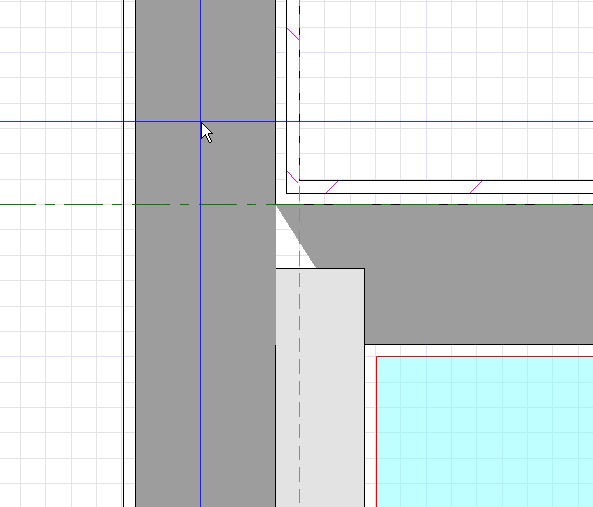This screenshot has width=593, height=507.
Task: Click the magenta hatch mark at inner corner
Action: 293,177
